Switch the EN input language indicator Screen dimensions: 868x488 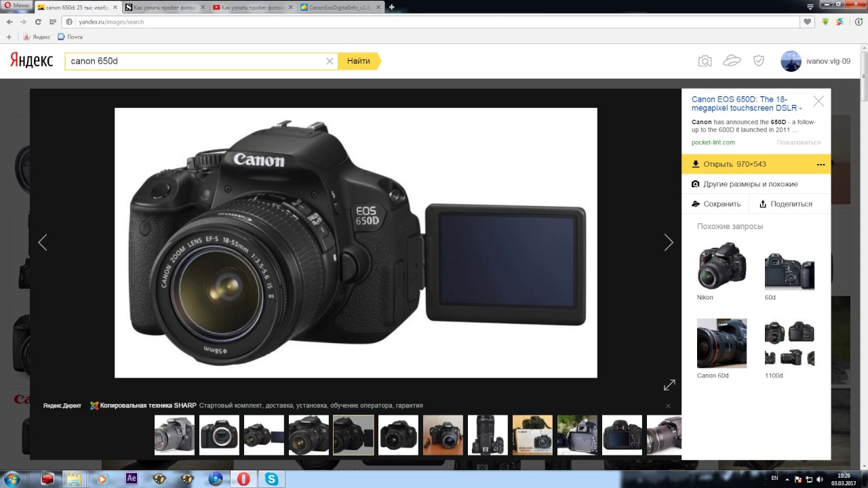[774, 479]
